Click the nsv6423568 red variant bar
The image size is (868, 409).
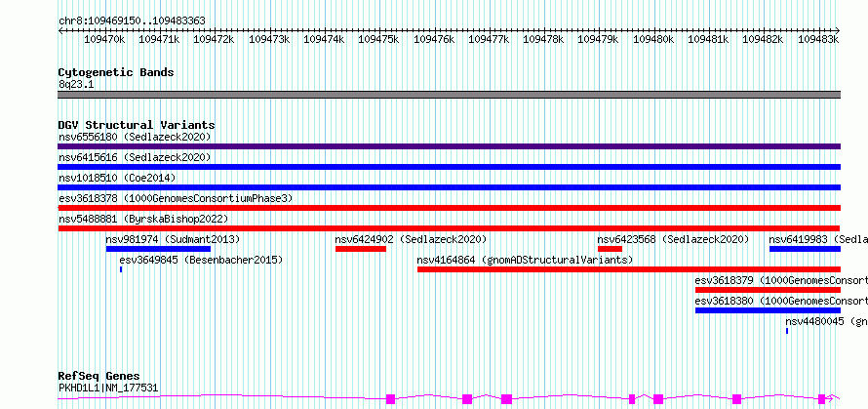click(610, 249)
